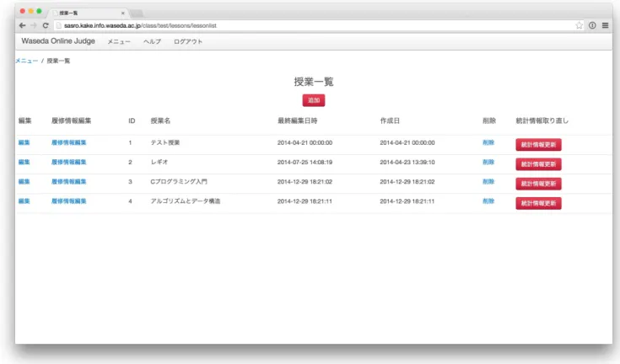Click creation date 2014-04-23 13:39:10
The width and height of the screenshot is (620, 364).
click(407, 163)
